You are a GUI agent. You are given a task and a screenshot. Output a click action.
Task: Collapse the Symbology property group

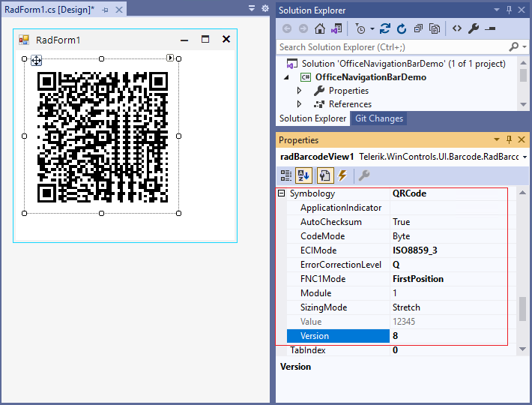tap(281, 193)
